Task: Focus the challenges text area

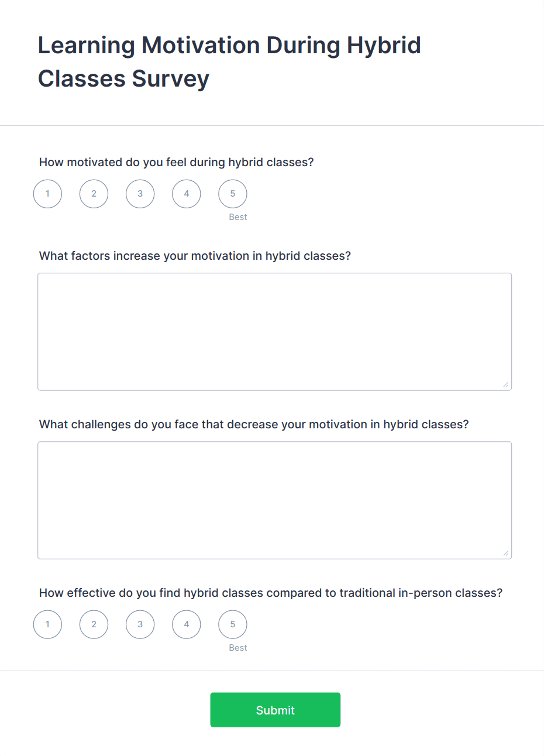Action: (x=275, y=499)
